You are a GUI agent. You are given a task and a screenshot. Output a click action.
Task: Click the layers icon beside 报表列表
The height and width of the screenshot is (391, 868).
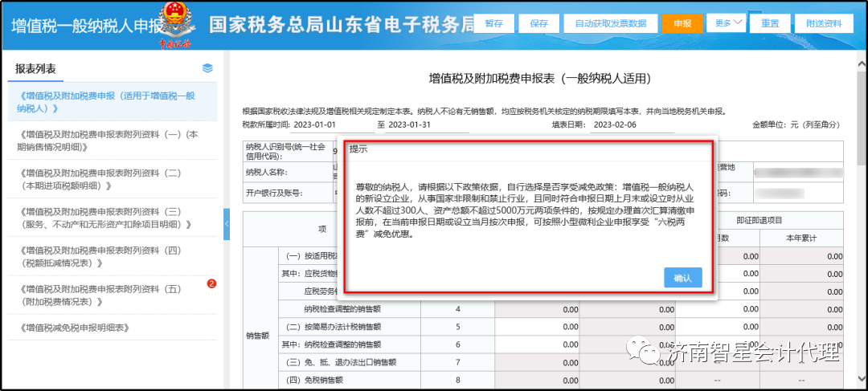207,68
